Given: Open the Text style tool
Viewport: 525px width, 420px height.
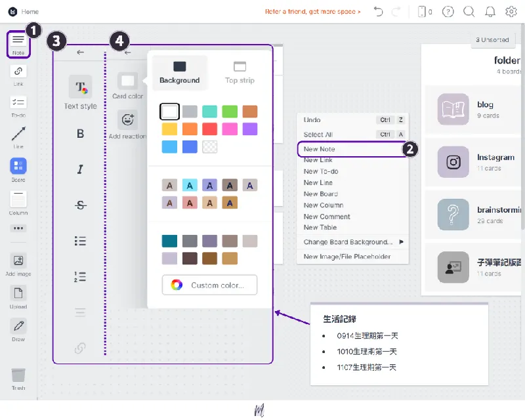Looking at the screenshot, I should pos(80,93).
